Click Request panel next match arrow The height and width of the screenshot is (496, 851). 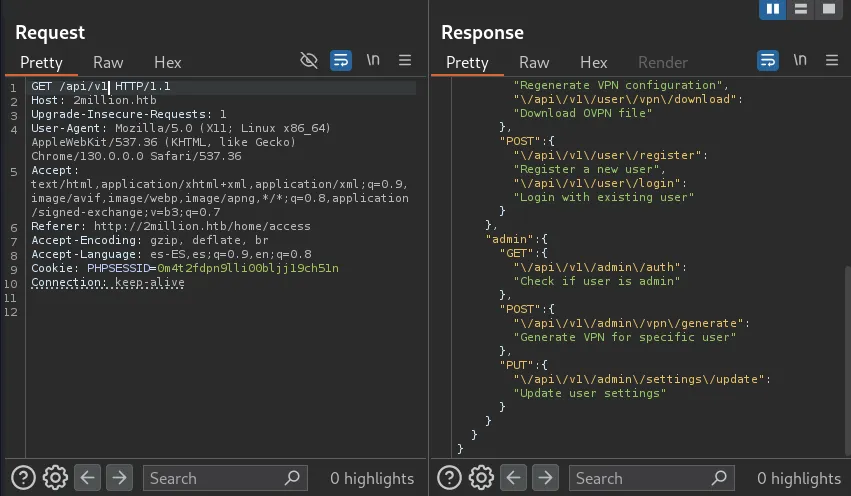119,478
